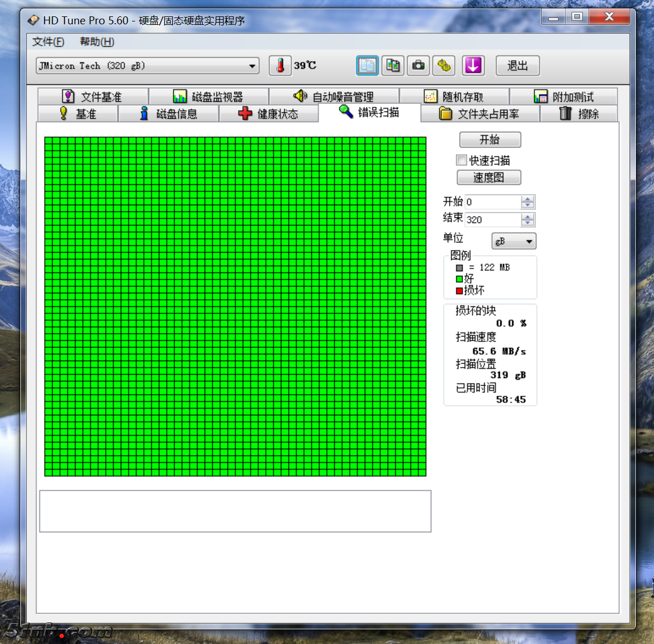Open the 健康状态 tab with red cross
Image resolution: width=654 pixels, height=644 pixels.
tap(268, 114)
